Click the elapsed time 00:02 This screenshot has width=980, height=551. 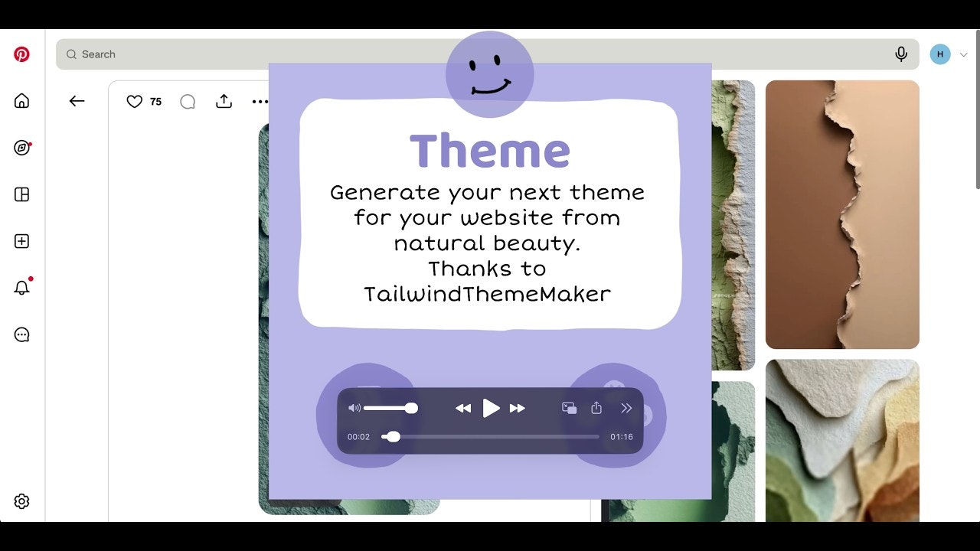click(x=358, y=437)
